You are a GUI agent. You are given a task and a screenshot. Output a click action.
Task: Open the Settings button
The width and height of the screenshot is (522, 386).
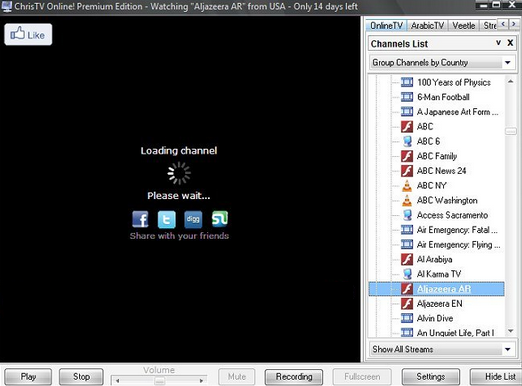[431, 377]
